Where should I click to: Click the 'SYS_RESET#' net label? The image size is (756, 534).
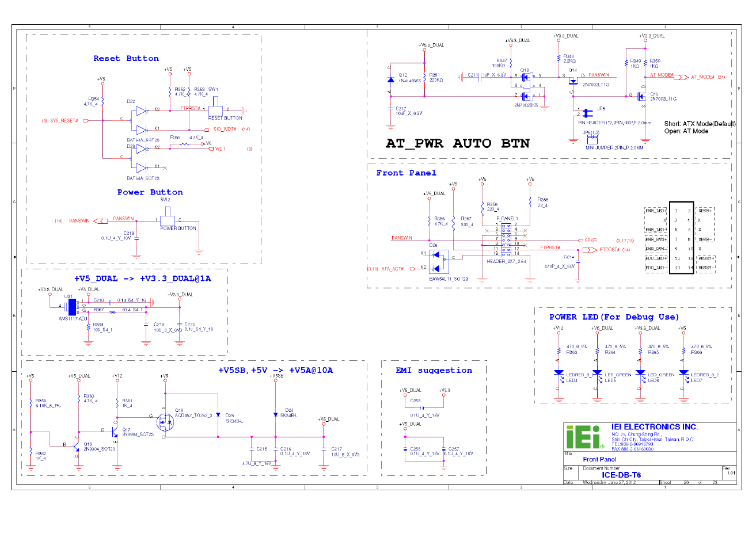point(64,121)
